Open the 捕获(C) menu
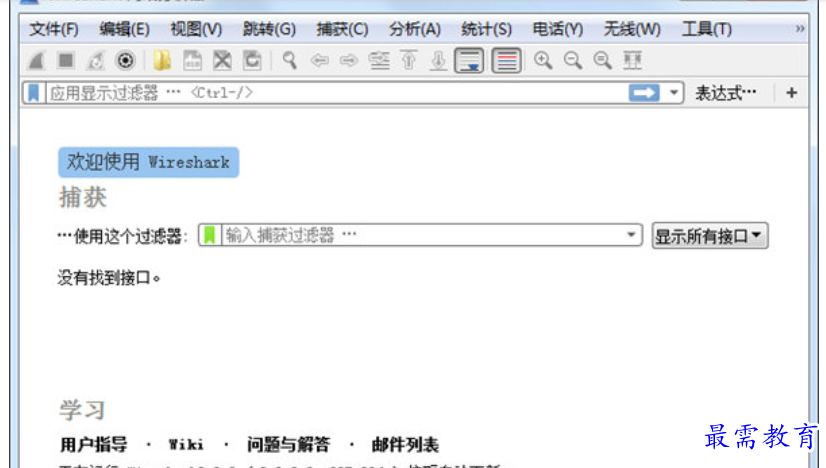This screenshot has width=826, height=468. [x=342, y=29]
